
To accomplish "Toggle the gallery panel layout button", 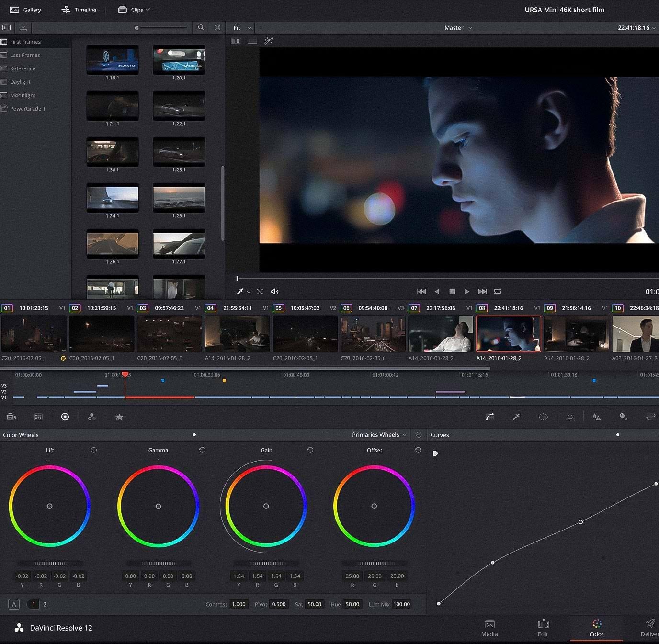I will (x=7, y=28).
